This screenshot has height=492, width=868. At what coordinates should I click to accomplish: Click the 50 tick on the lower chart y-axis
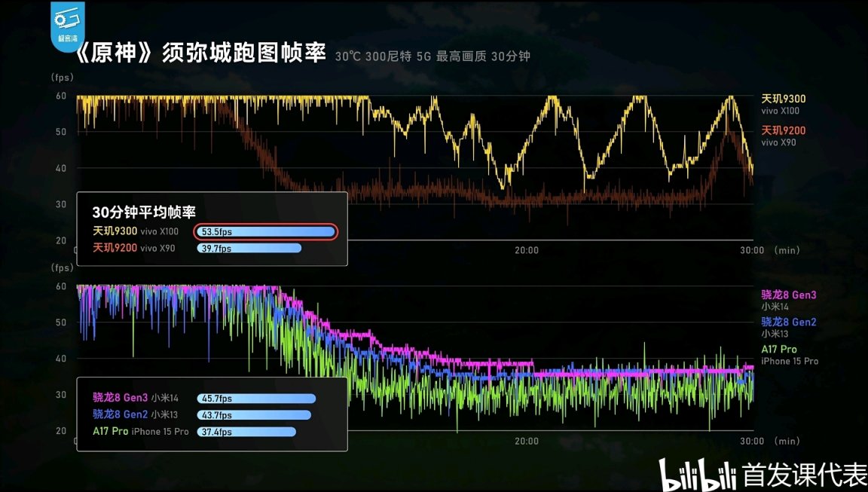coord(61,322)
